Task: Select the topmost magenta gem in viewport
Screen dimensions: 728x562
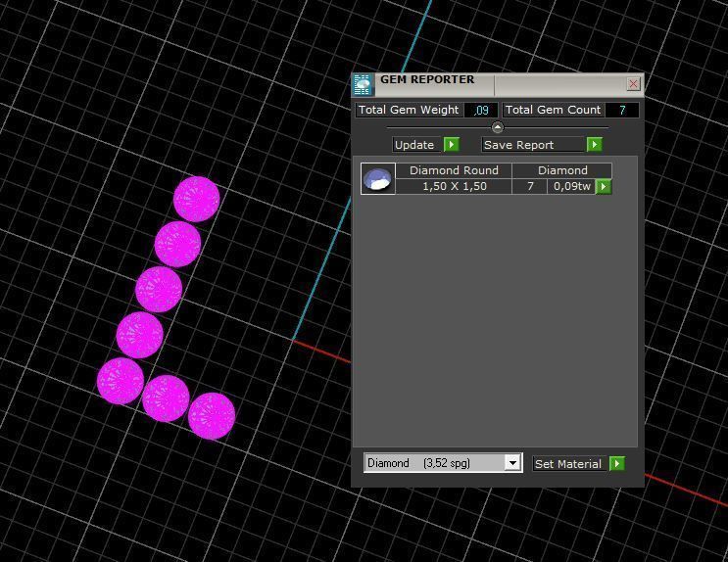Action: click(x=196, y=199)
